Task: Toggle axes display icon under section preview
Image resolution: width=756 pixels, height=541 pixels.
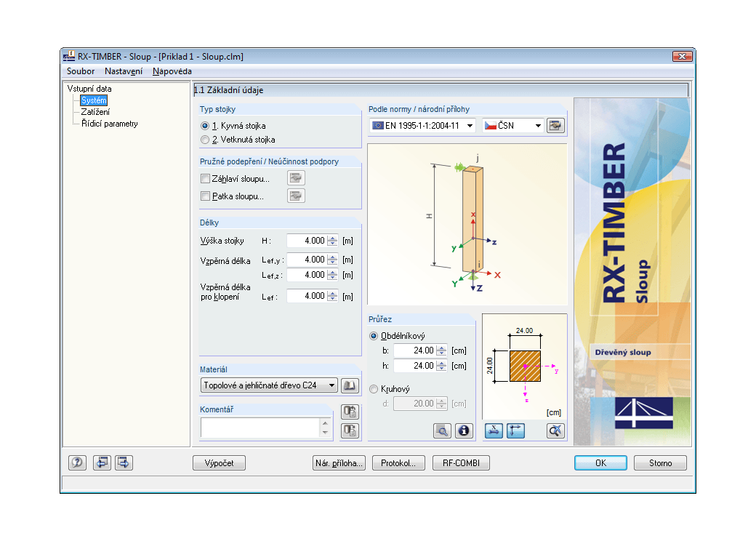Action: pyautogui.click(x=515, y=430)
